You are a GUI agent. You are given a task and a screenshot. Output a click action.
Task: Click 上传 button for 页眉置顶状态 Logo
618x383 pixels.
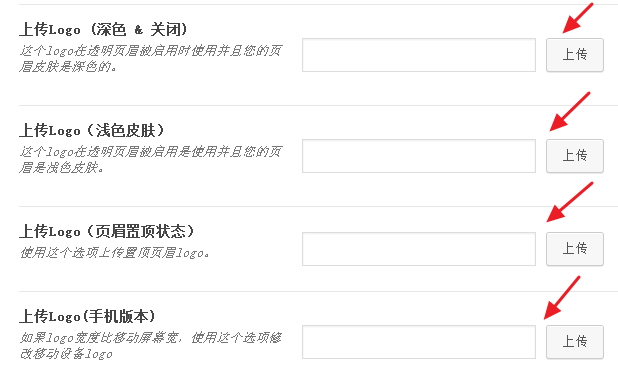pyautogui.click(x=575, y=249)
